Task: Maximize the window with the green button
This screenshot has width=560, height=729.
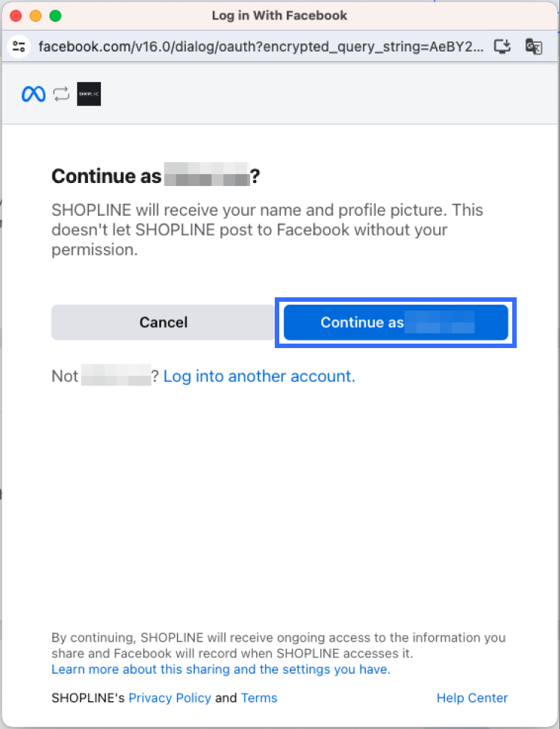Action: coord(55,16)
